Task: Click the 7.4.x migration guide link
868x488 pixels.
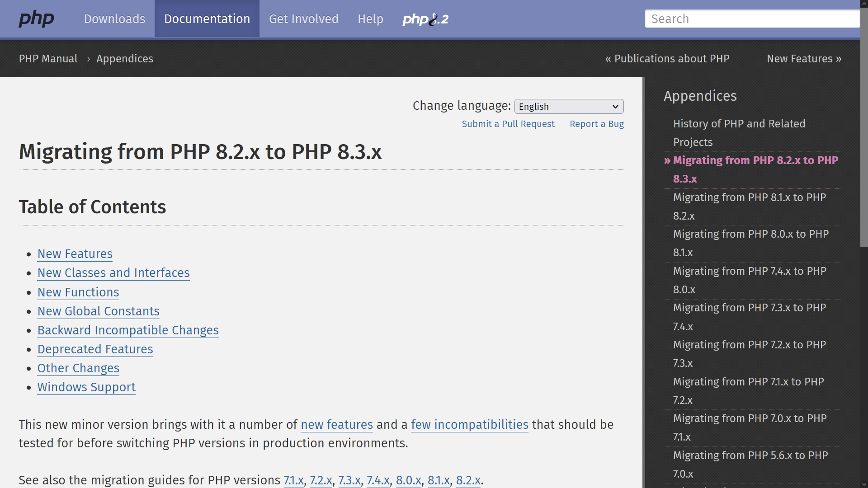Action: click(x=378, y=480)
